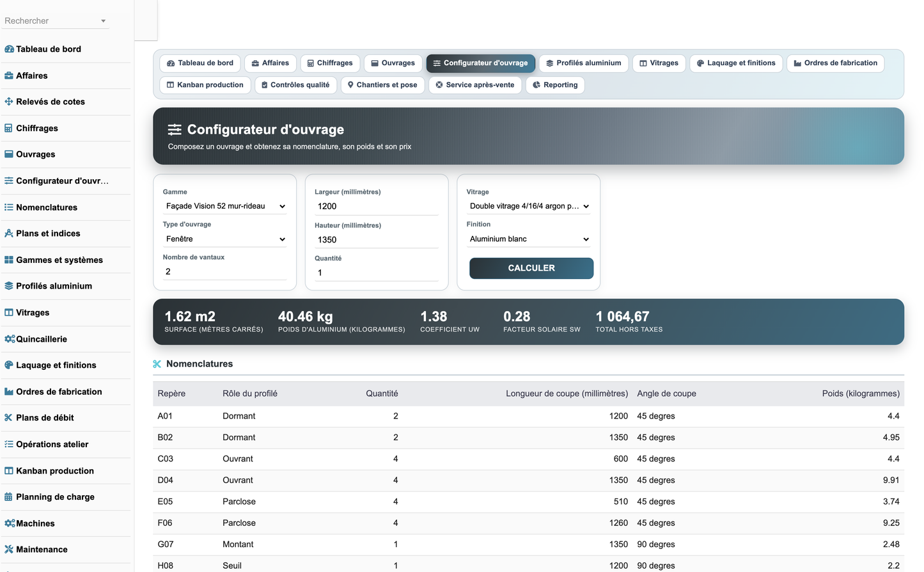Click the Relevés de cotes arrows icon

coord(9,102)
